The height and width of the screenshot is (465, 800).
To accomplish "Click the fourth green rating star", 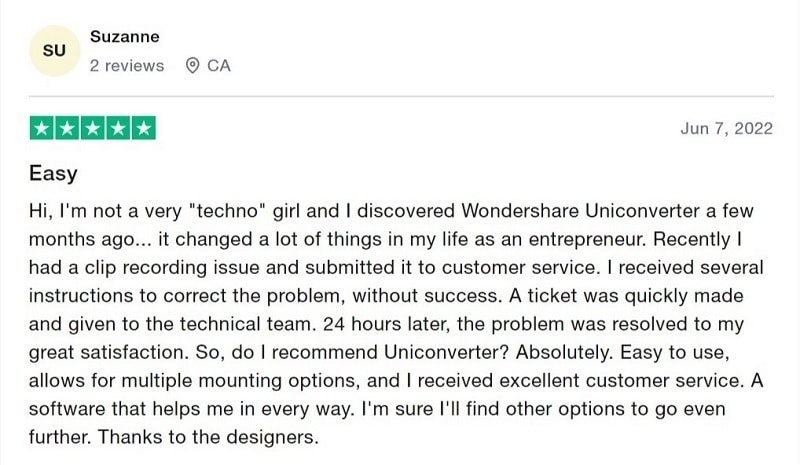I will [x=118, y=129].
